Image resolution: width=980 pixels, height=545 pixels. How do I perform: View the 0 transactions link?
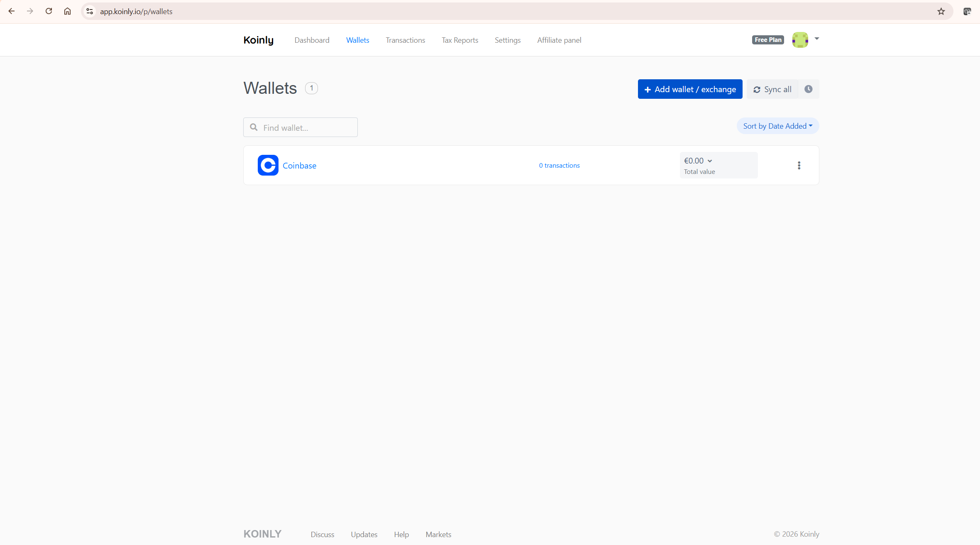[559, 165]
